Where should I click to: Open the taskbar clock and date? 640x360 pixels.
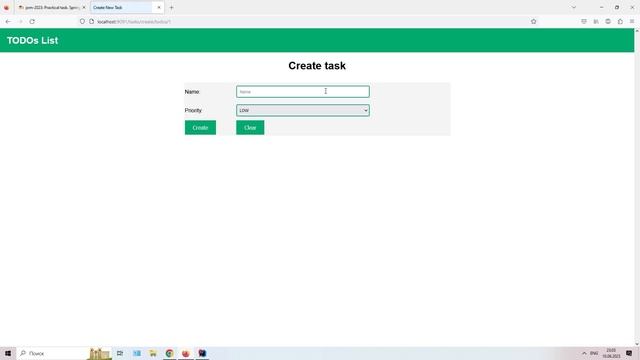click(611, 353)
